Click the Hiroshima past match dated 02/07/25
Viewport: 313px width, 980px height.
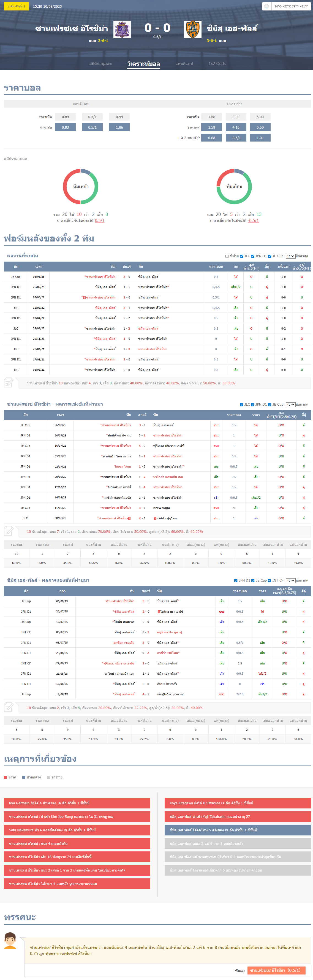[157, 466]
